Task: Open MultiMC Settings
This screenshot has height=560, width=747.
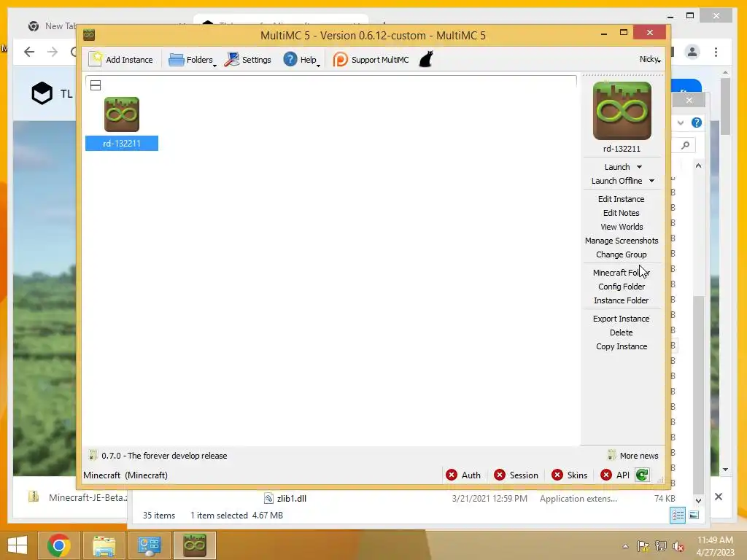Action: click(x=248, y=60)
